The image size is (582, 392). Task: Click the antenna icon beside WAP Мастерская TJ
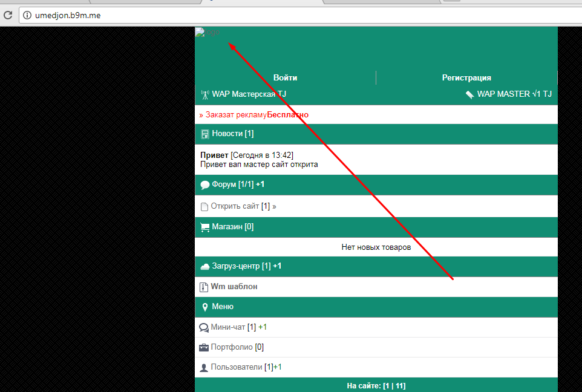tap(204, 94)
